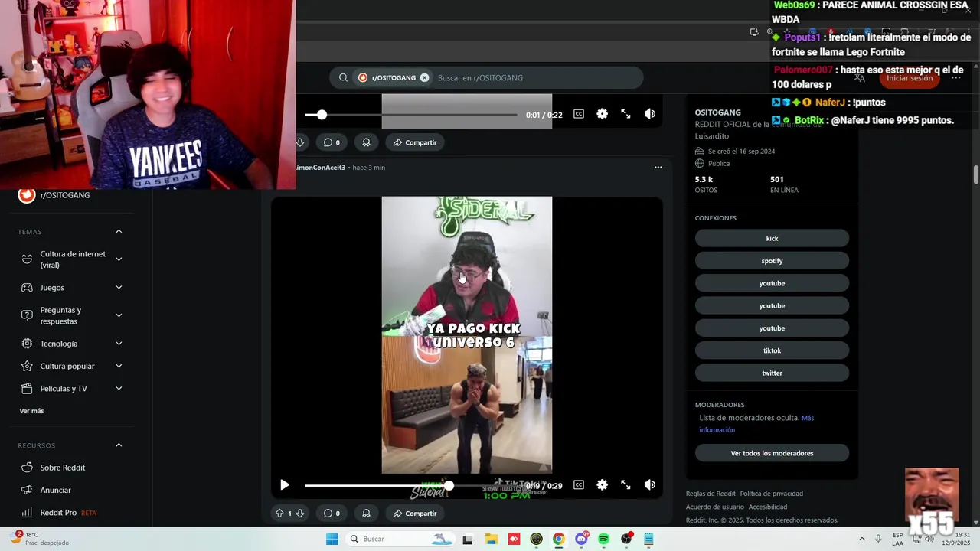Open Acuerdo de usuario footer link

715,507
